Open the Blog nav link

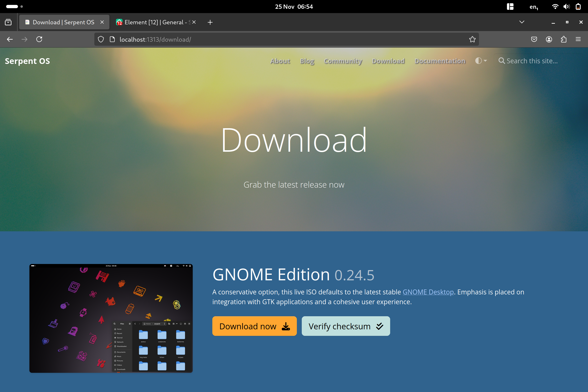click(307, 61)
